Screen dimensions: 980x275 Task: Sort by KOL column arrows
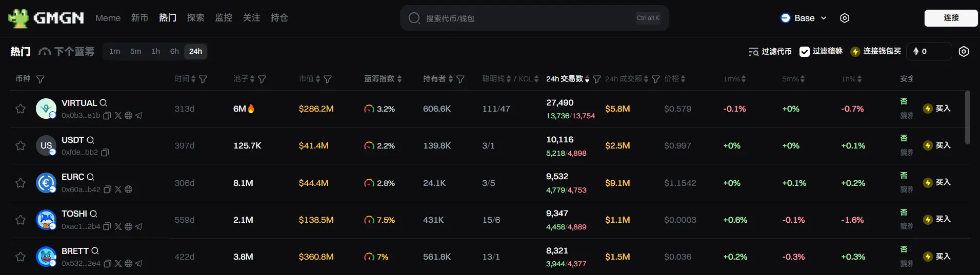pyautogui.click(x=536, y=79)
